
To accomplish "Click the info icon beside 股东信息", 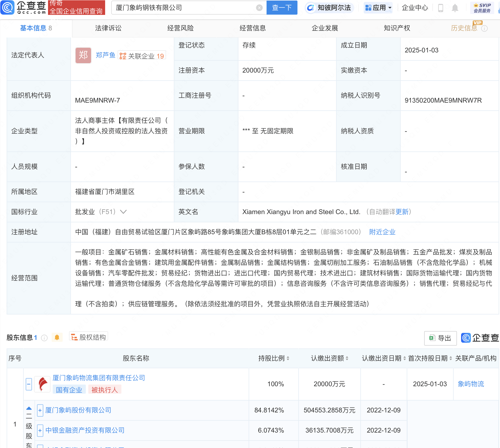I will click(44, 338).
